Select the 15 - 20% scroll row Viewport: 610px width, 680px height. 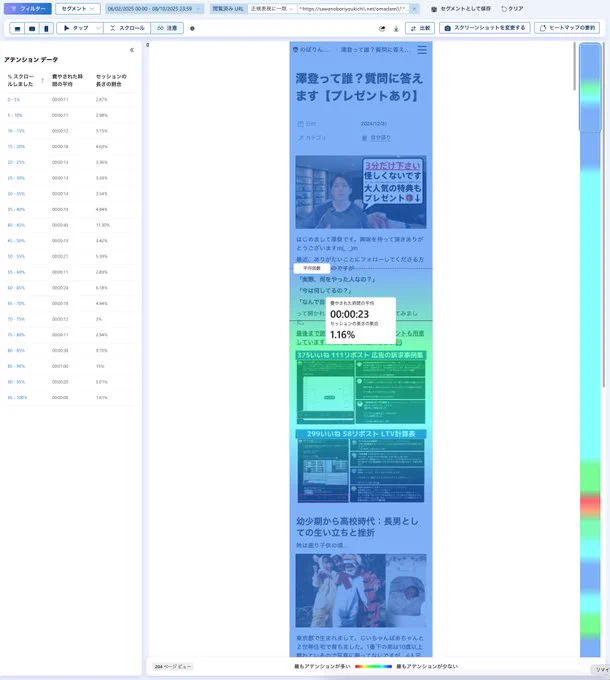pyautogui.click(x=69, y=147)
